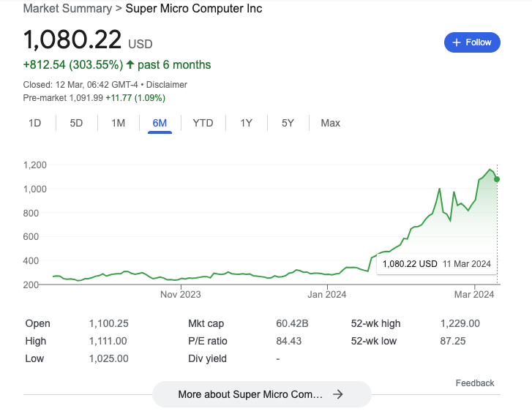Screen dimensions: 532x414
Task: Show the YTD chart range
Action: point(203,123)
